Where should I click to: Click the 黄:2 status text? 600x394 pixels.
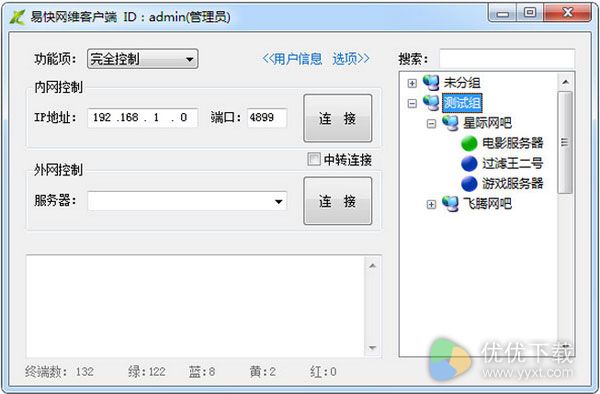tap(263, 372)
